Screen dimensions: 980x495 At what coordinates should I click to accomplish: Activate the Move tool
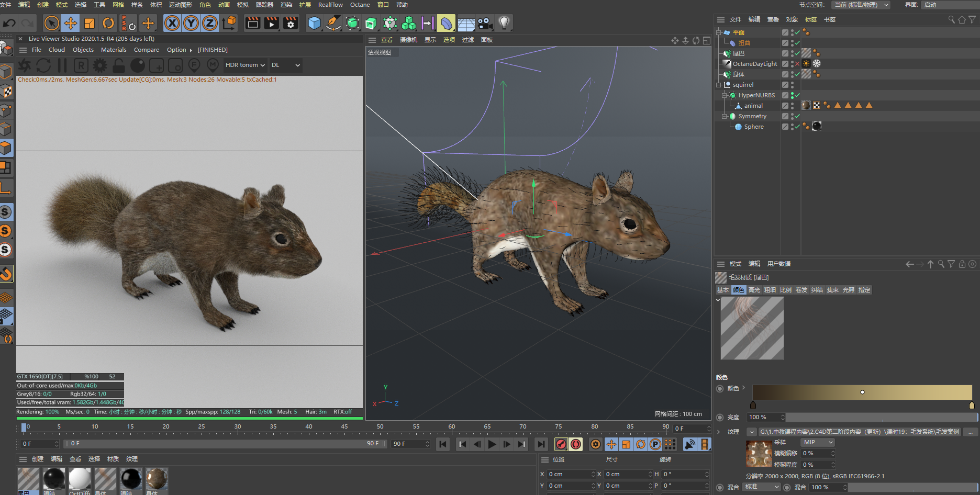[70, 23]
